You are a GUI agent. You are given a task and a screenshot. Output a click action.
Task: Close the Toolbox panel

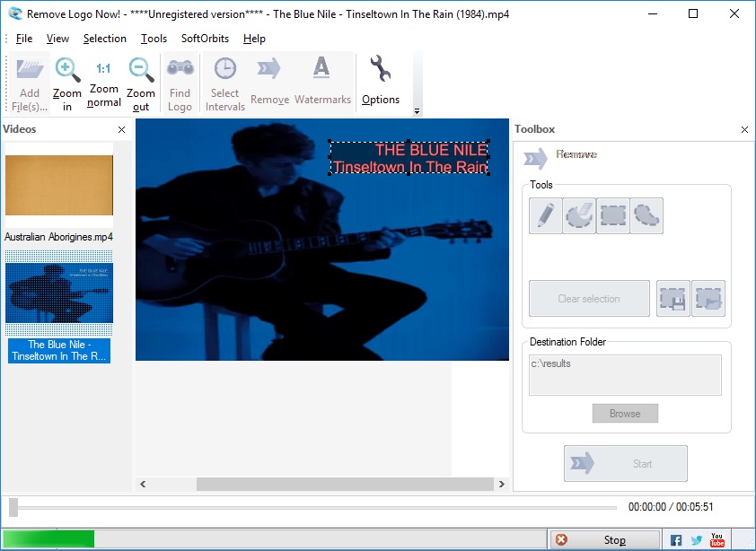[744, 129]
